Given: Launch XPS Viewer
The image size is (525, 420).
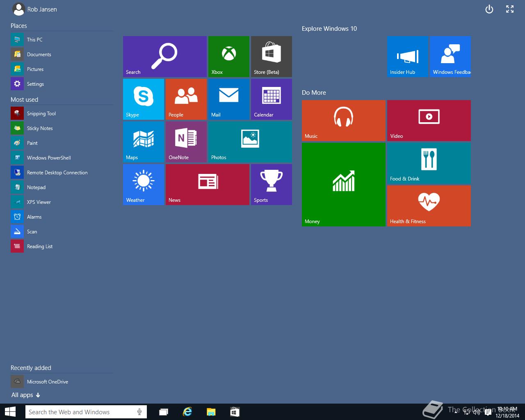Looking at the screenshot, I should point(62,202).
